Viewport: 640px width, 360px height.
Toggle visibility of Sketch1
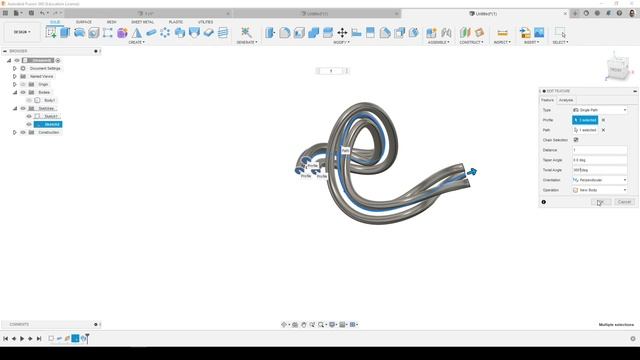point(29,116)
